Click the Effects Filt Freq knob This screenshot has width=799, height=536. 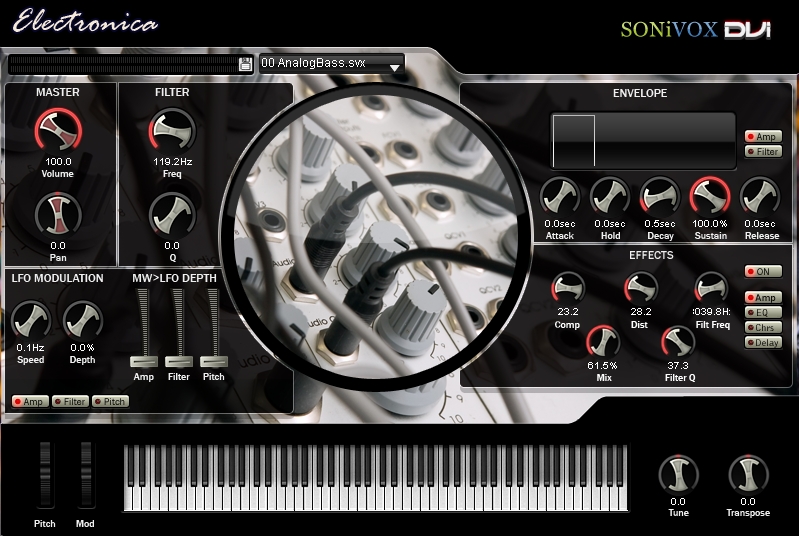(712, 288)
